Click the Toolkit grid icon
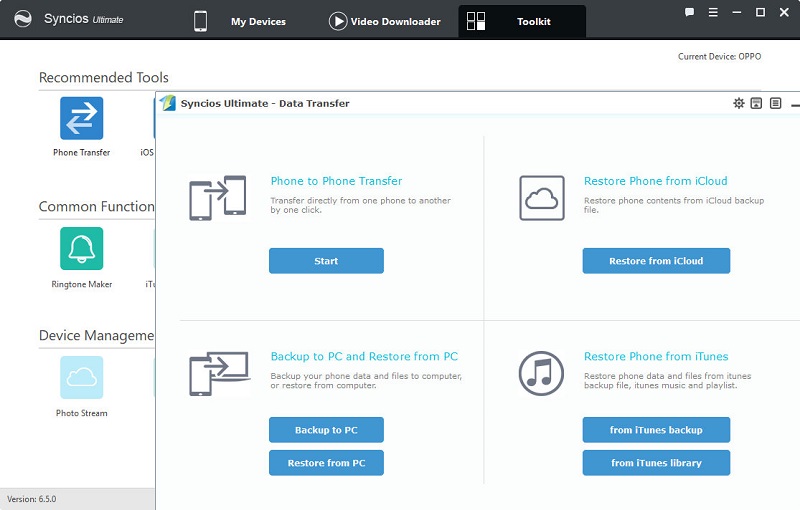This screenshot has width=800, height=510. coord(476,21)
